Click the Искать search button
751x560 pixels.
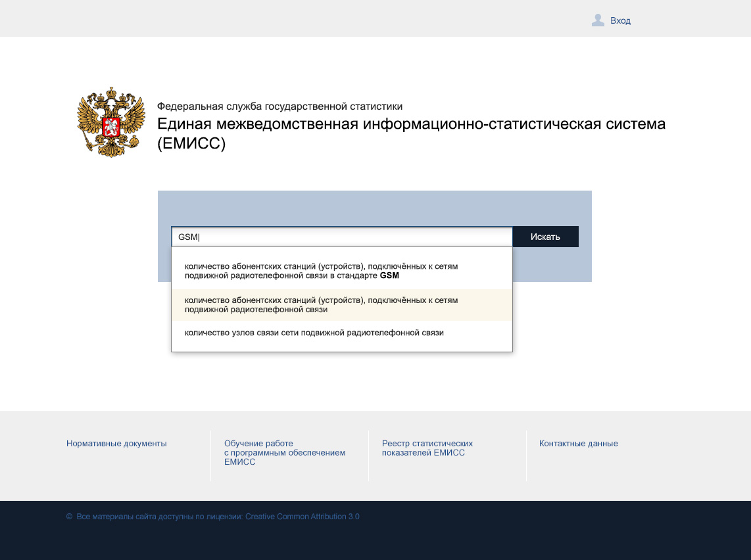pyautogui.click(x=546, y=237)
